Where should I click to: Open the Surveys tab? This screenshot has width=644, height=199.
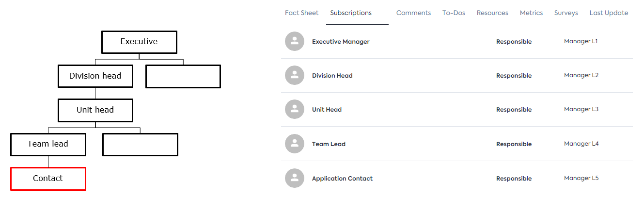[566, 13]
